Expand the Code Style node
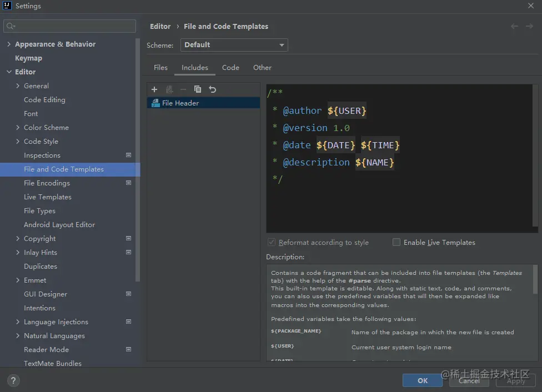542x392 pixels. [18, 142]
